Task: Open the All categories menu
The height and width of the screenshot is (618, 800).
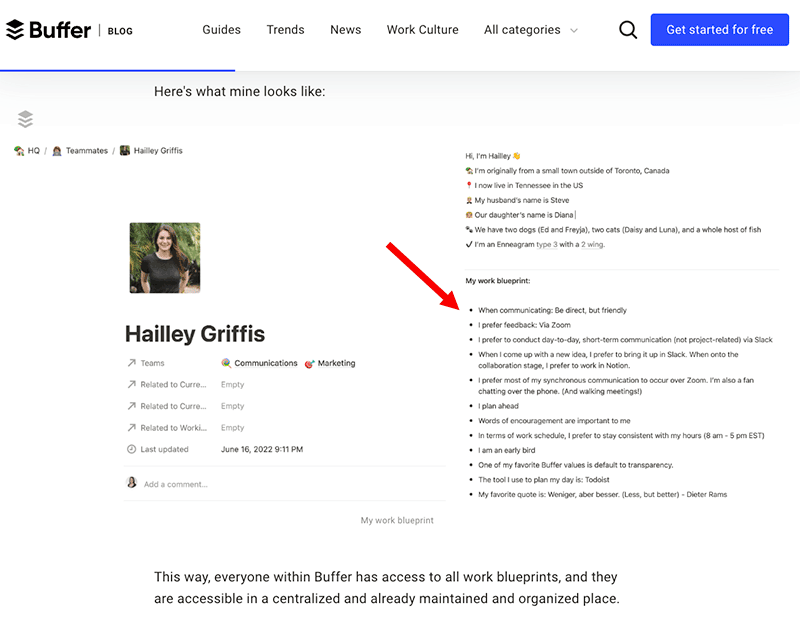Action: point(531,30)
